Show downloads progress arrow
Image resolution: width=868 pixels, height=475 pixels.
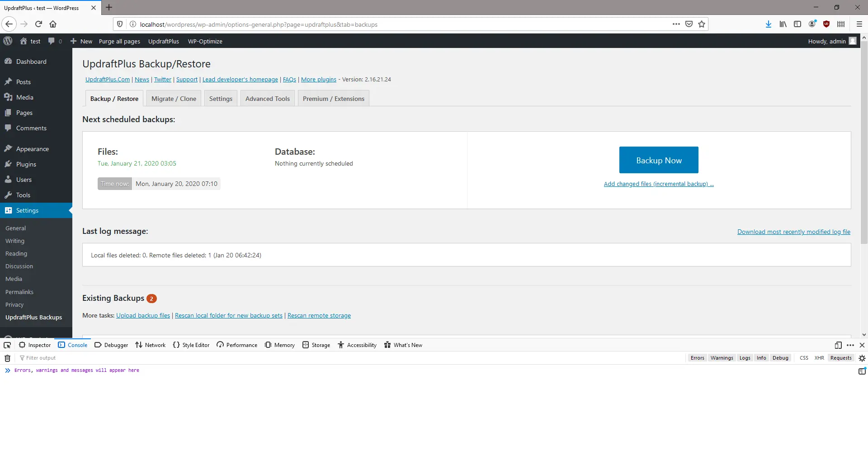pyautogui.click(x=769, y=24)
